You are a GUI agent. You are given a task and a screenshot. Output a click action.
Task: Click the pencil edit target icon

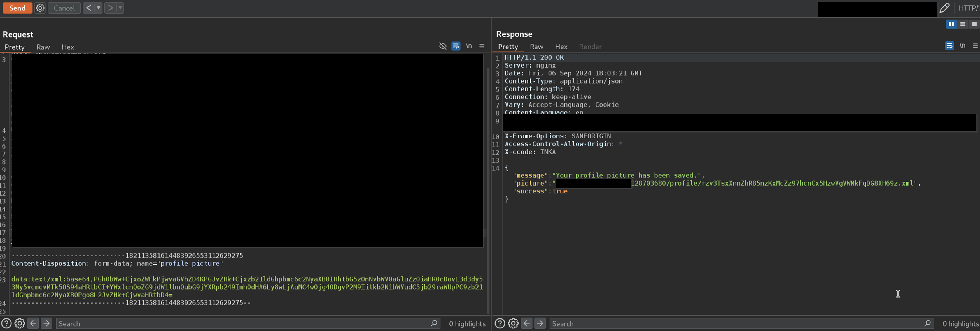(945, 8)
